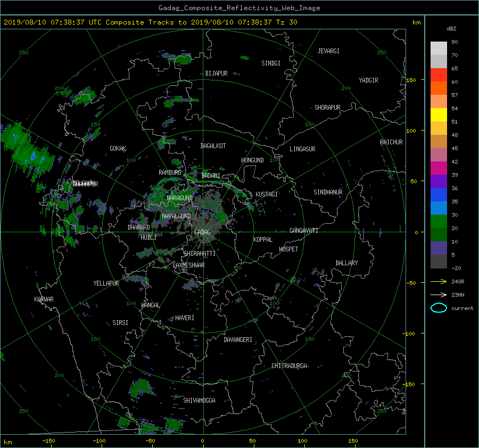This screenshot has width=479, height=448.
Task: Click the white 23MN arrow legend icon
Action: coord(439,295)
